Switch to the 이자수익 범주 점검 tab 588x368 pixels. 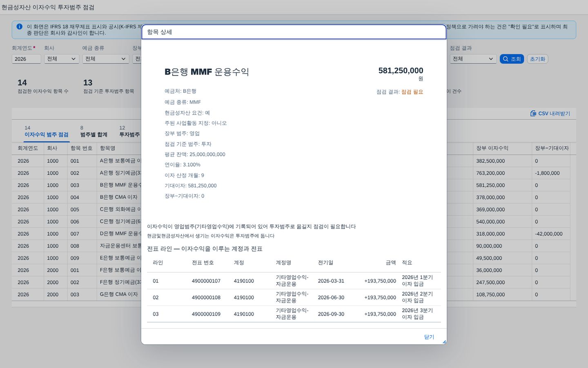coord(47,131)
